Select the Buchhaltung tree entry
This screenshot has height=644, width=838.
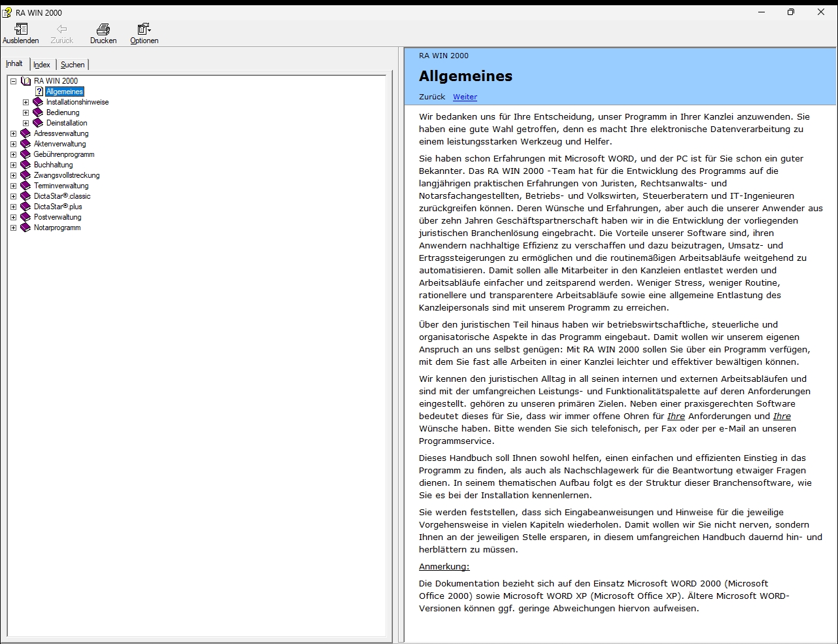(53, 165)
